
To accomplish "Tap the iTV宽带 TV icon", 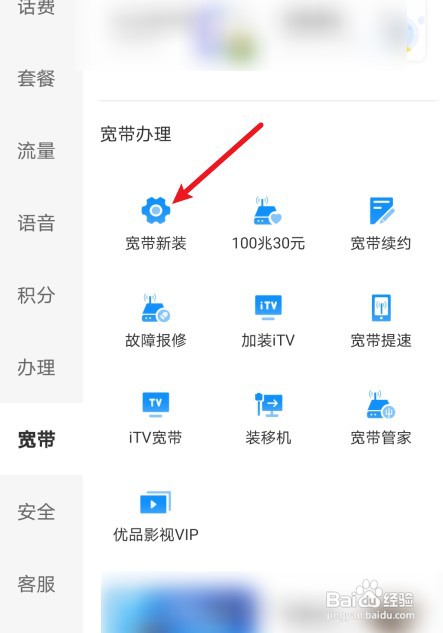I will [x=155, y=405].
